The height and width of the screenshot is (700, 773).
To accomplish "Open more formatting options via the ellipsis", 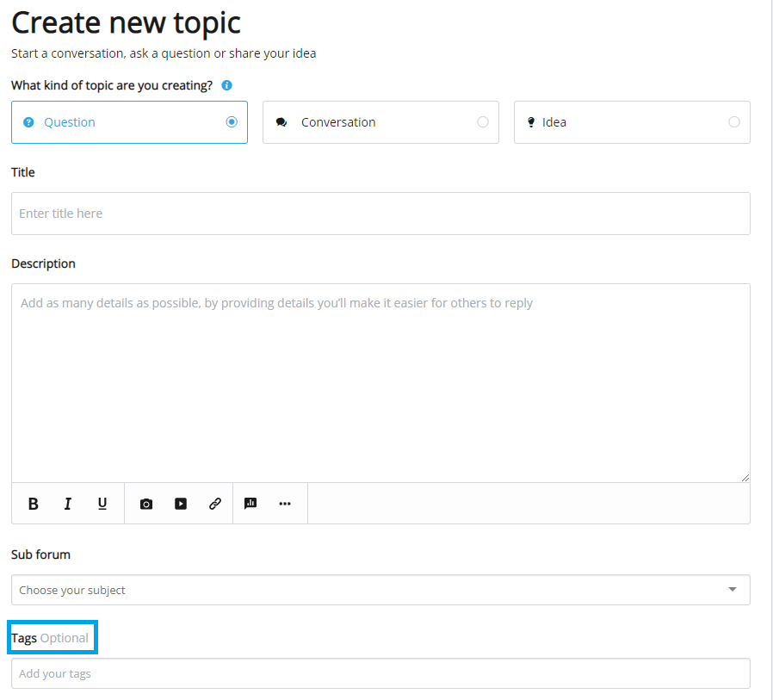I will point(285,504).
